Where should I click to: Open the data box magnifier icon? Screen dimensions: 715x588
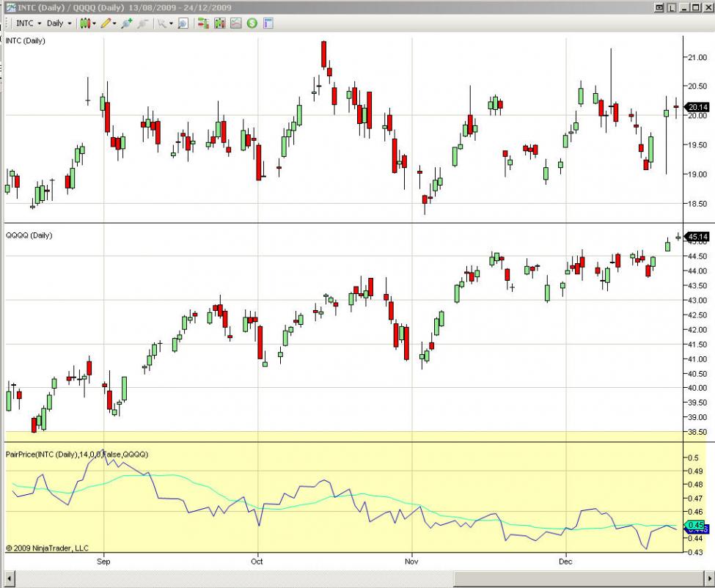pyautogui.click(x=183, y=23)
